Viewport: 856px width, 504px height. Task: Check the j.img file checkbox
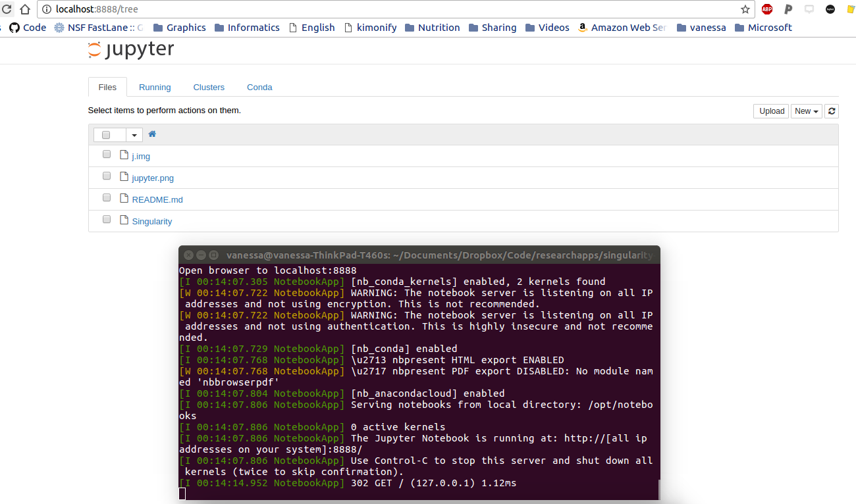click(106, 155)
